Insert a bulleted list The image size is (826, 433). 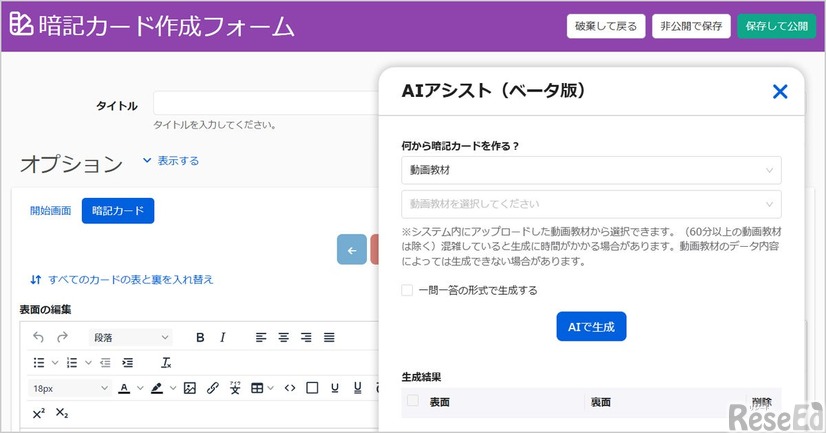[x=39, y=362]
